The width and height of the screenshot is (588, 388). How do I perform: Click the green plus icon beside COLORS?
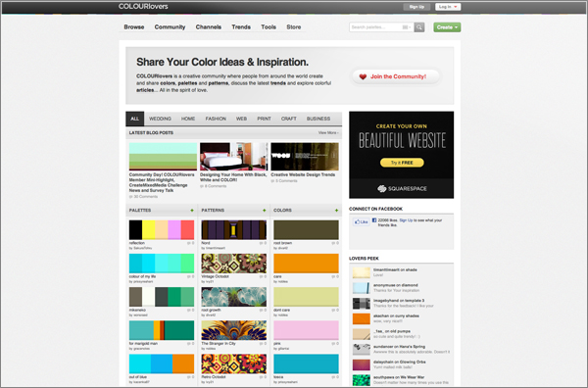tap(336, 211)
